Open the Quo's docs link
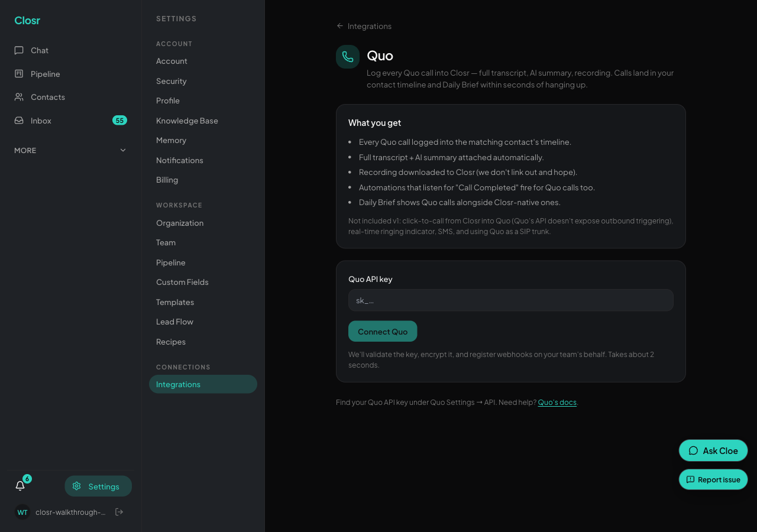Viewport: 757px width, 532px height. coord(557,403)
